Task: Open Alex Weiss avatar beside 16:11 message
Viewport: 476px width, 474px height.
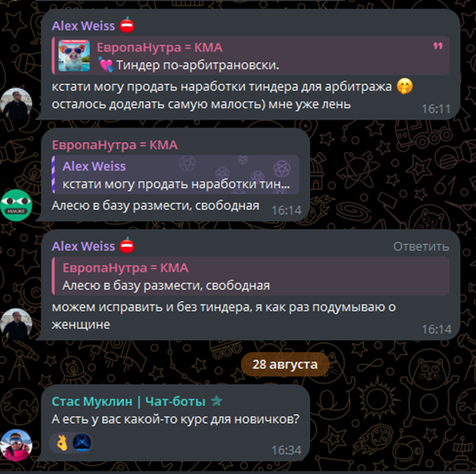Action: click(16, 104)
